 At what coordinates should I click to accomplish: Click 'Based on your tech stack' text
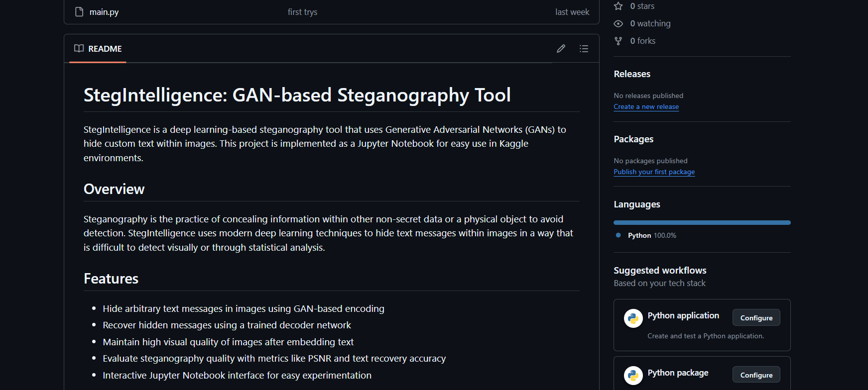659,283
